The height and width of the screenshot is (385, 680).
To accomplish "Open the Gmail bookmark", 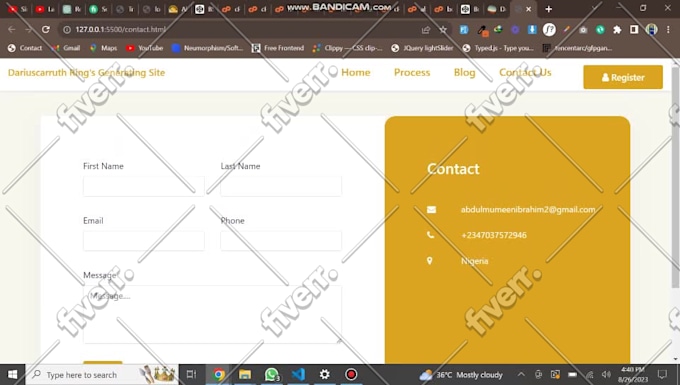I will [65, 48].
